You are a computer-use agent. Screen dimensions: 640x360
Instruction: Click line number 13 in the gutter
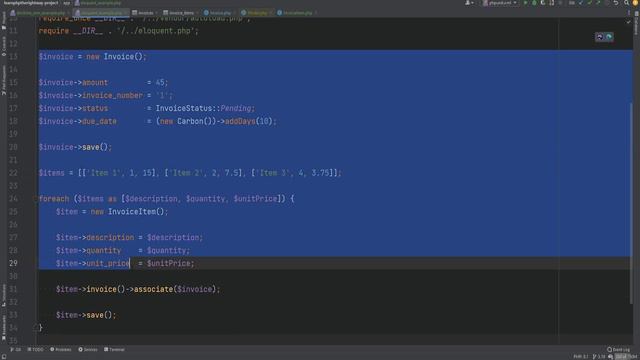(13, 57)
